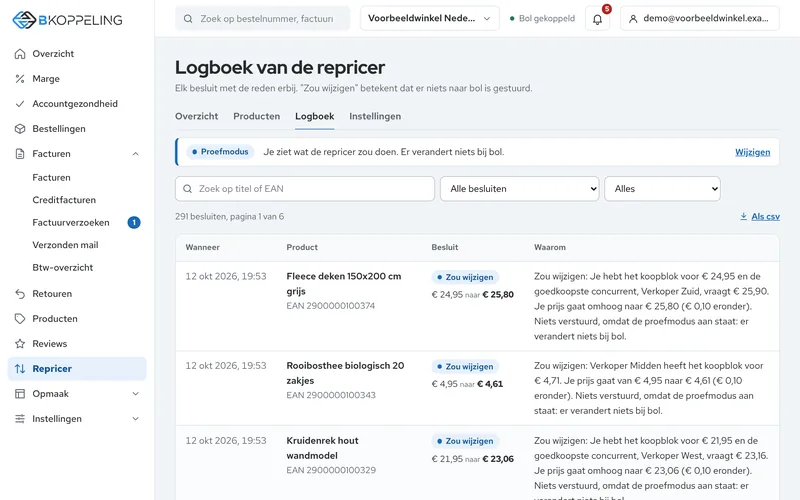Click the magnifier icon in title/EAN search
The width and height of the screenshot is (800, 500).
pos(188,189)
